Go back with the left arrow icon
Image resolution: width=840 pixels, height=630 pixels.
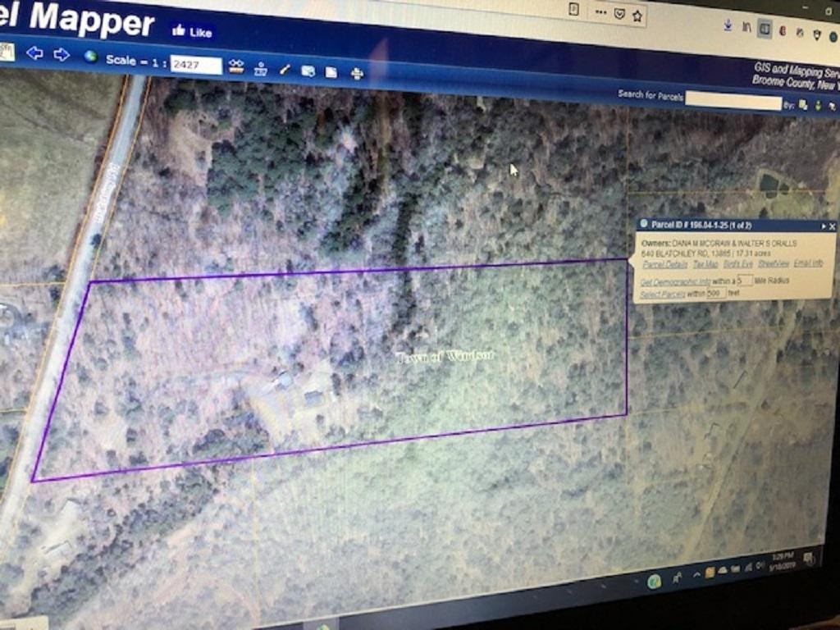point(34,52)
